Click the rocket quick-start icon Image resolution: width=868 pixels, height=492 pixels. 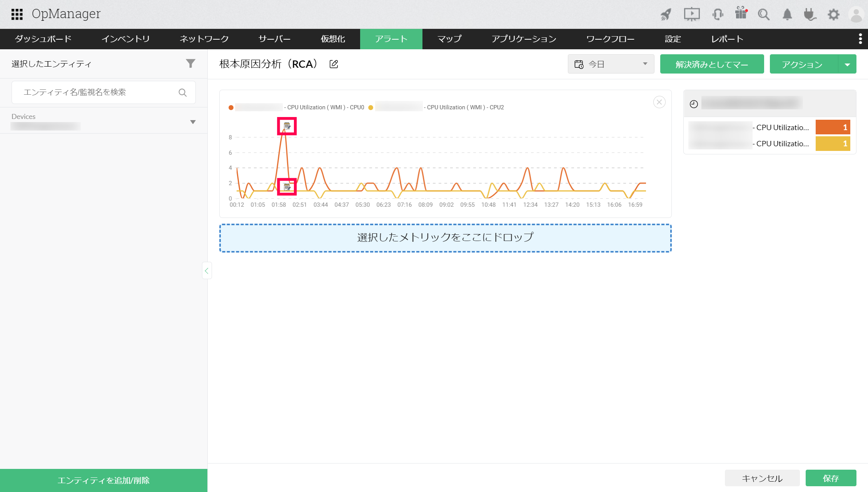[x=666, y=15]
